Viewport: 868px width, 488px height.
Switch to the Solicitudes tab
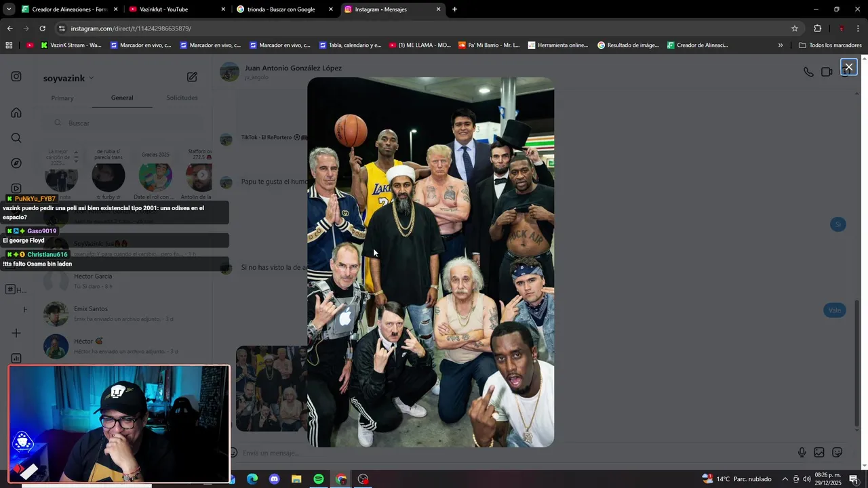(182, 98)
